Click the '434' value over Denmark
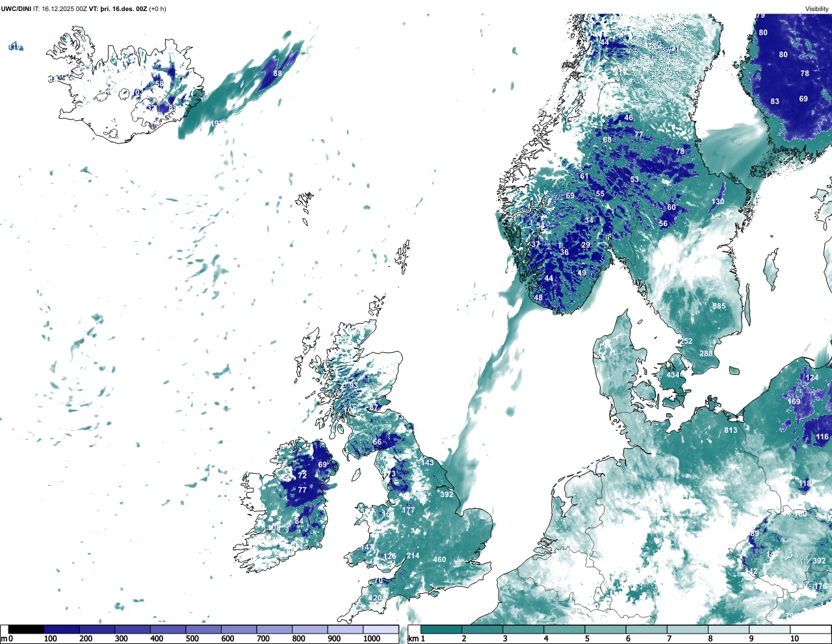This screenshot has height=644, width=832. click(x=673, y=375)
